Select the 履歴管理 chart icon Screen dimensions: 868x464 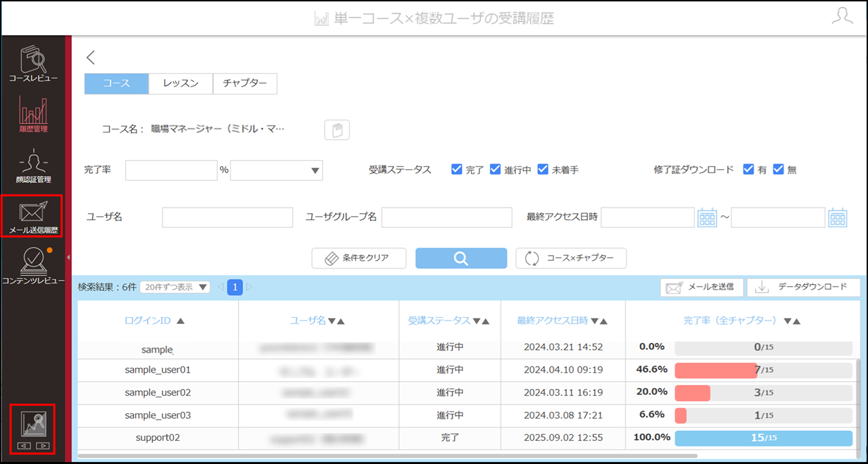click(x=33, y=114)
